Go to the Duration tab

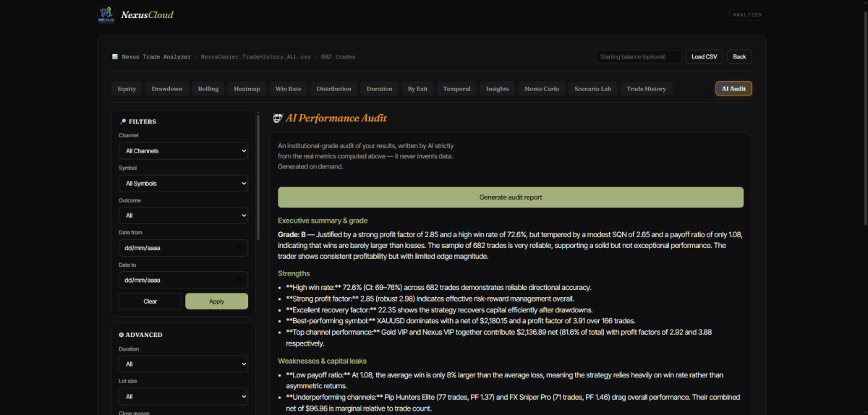point(379,89)
